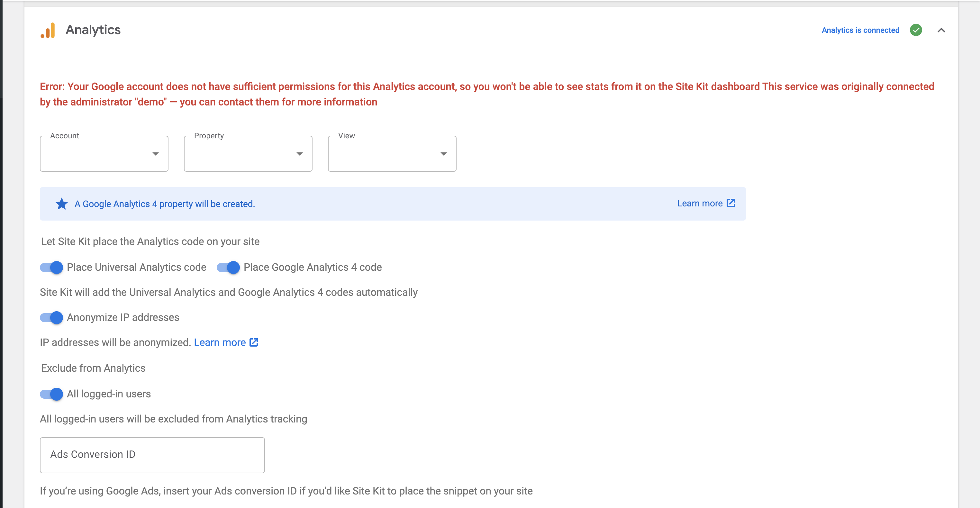Click 'Let Site Kit place the Analytics code' text
Image resolution: width=980 pixels, height=508 pixels.
point(150,242)
